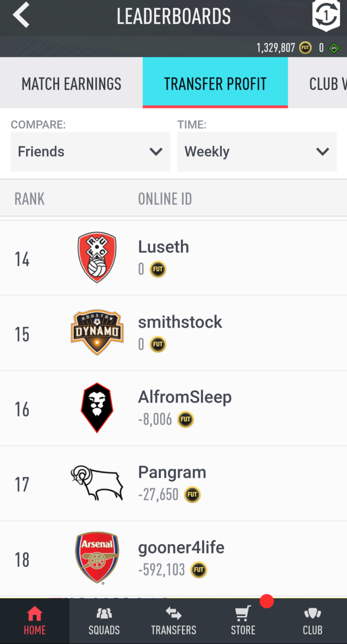
Task: Switch to the Match Earnings tab
Action: click(x=71, y=84)
